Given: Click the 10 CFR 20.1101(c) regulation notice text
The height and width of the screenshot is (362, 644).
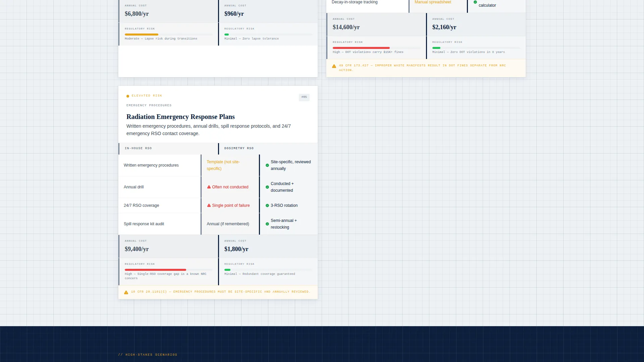Looking at the screenshot, I should tap(221, 292).
